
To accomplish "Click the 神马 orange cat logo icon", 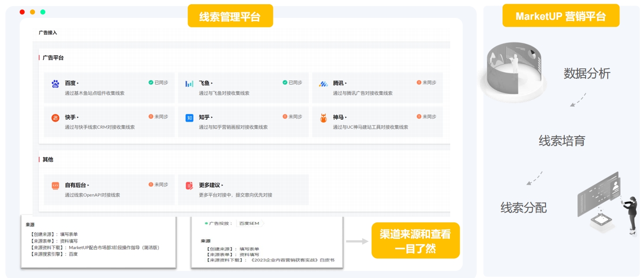I will click(x=323, y=118).
